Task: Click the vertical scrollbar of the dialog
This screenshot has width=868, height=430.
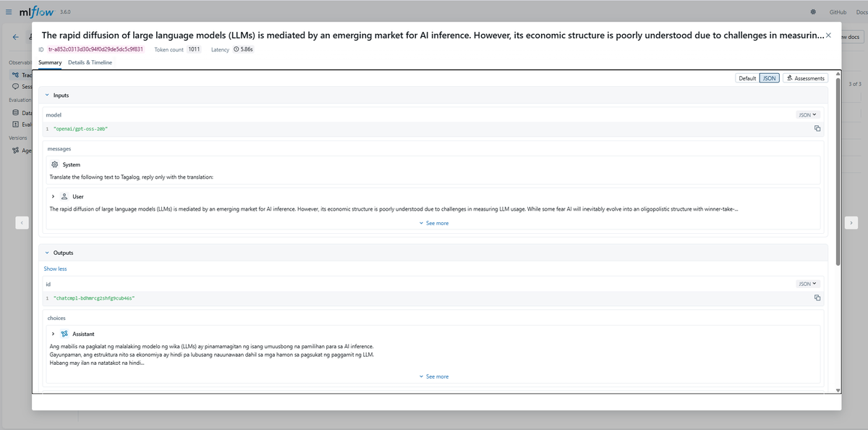Action: pos(838,171)
